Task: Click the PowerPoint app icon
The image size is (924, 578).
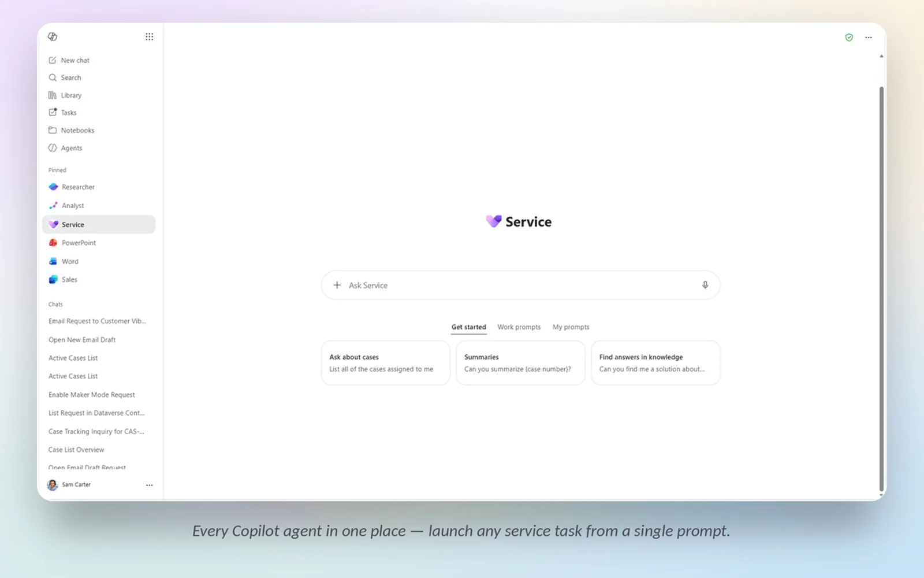Action: (x=53, y=243)
